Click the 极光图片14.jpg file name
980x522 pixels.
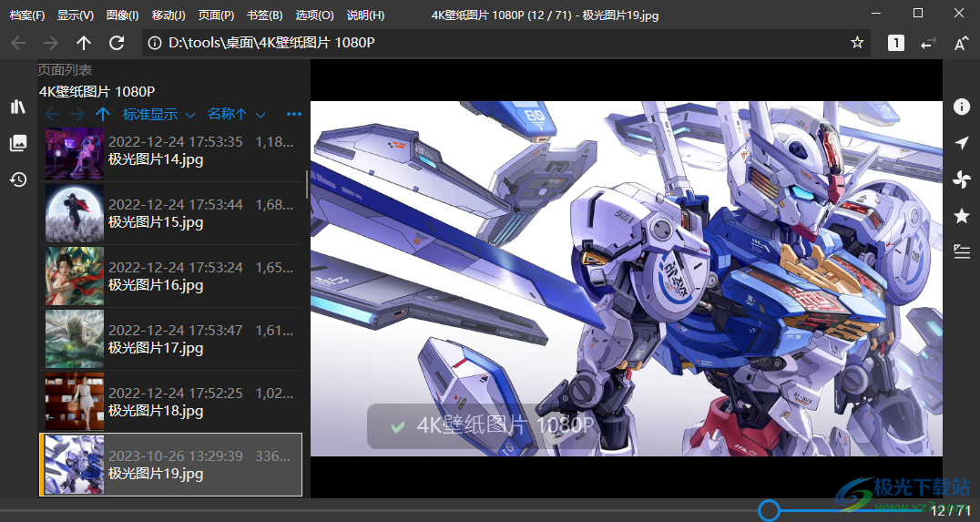tap(156, 159)
